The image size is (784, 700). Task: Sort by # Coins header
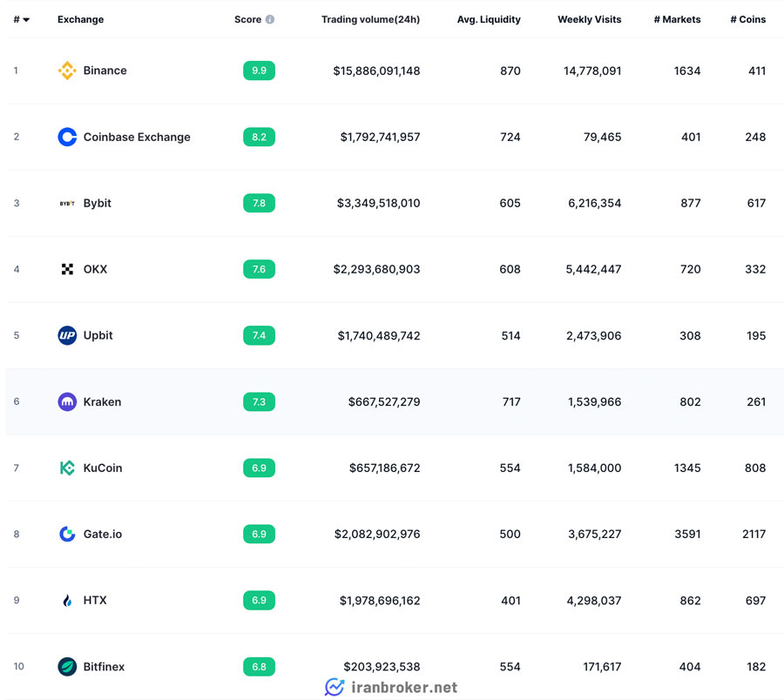(x=748, y=19)
